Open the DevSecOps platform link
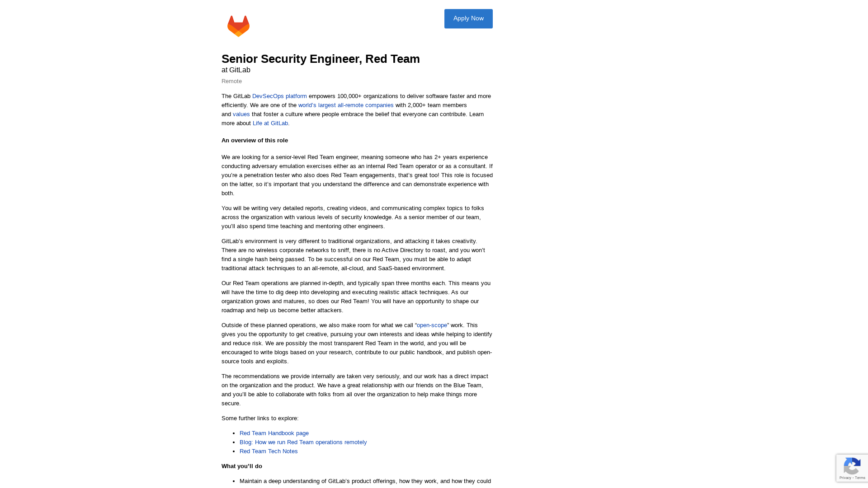Screen dimensions: 868x488 click(x=279, y=95)
